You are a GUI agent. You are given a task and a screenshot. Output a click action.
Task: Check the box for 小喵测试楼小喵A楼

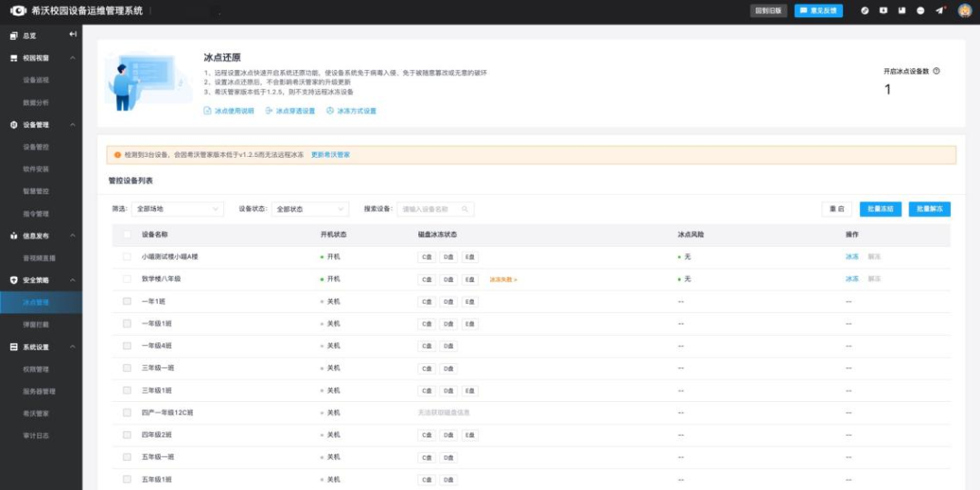click(127, 257)
